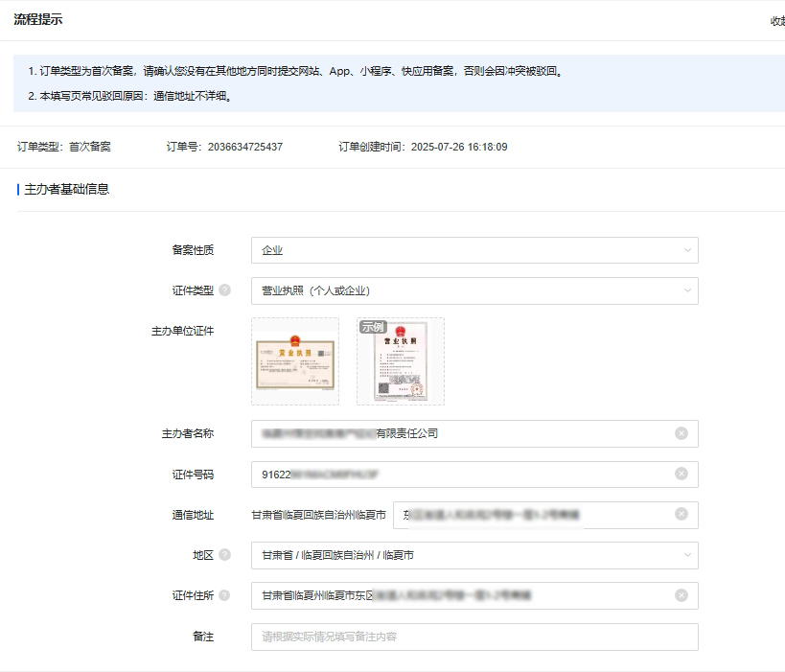Clear the 证件住所 address field

click(x=683, y=595)
